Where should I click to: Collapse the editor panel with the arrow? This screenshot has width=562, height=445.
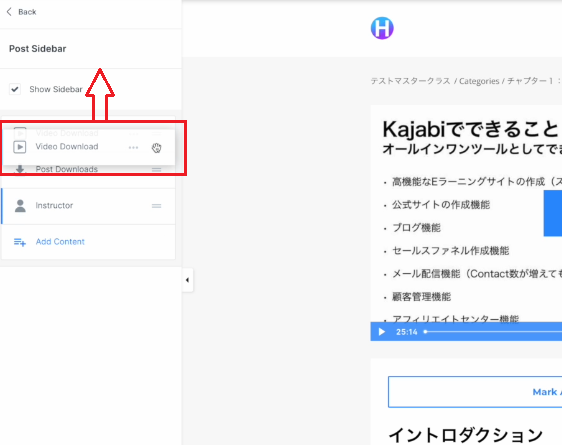tap(187, 280)
